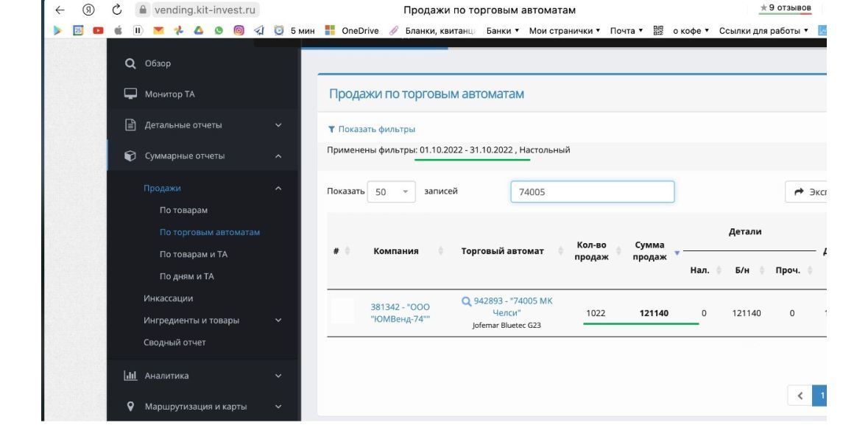Expand 'Маршрутизация и карты' section
This screenshot has height=442, width=868.
202,407
